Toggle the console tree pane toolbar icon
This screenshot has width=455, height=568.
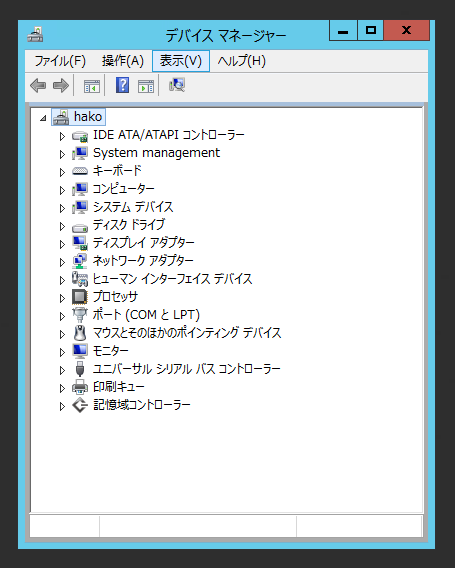click(92, 86)
